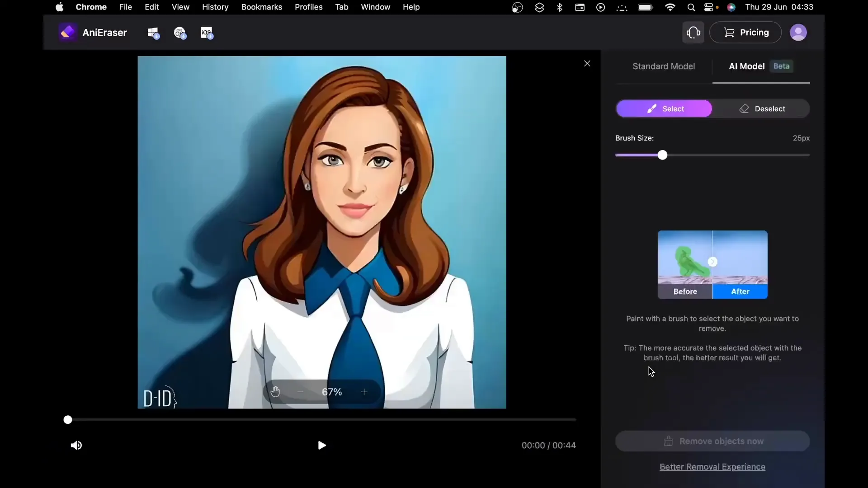Open the Apple menu
This screenshot has width=868, height=488.
coord(59,7)
